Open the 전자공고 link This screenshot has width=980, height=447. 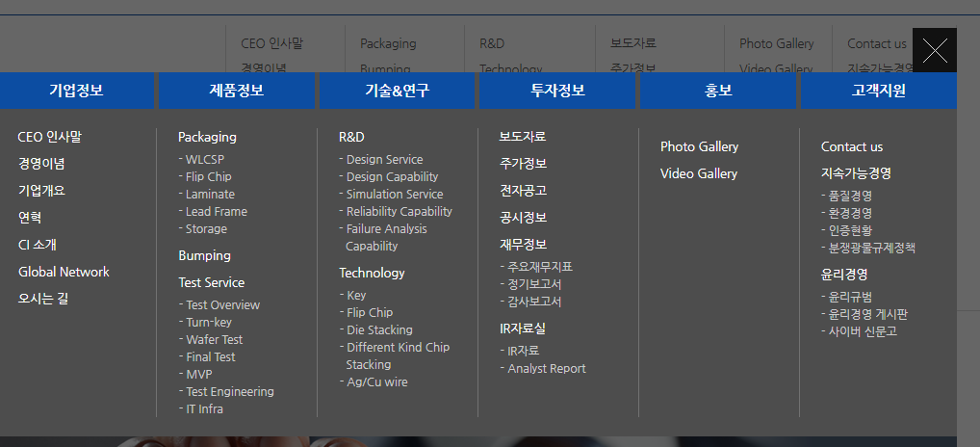523,191
